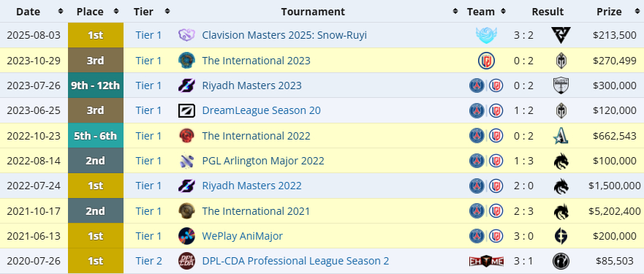Click Team Aster logo in The International 2022 row
The image size is (644, 274).
tap(561, 136)
